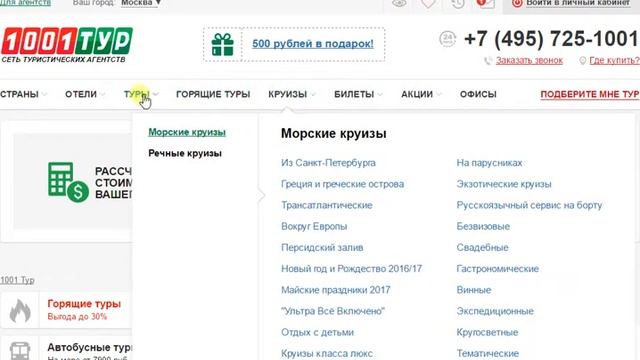The height and width of the screenshot is (360, 640).
Task: Expand the СТРАНЫ menu arrow
Action: (x=44, y=94)
